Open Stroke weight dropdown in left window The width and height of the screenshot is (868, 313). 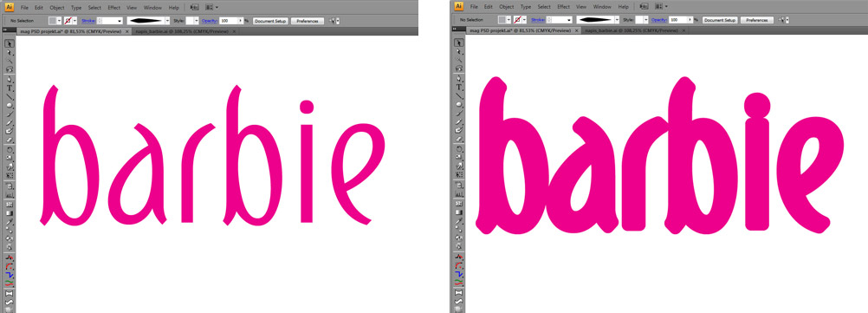tap(120, 21)
